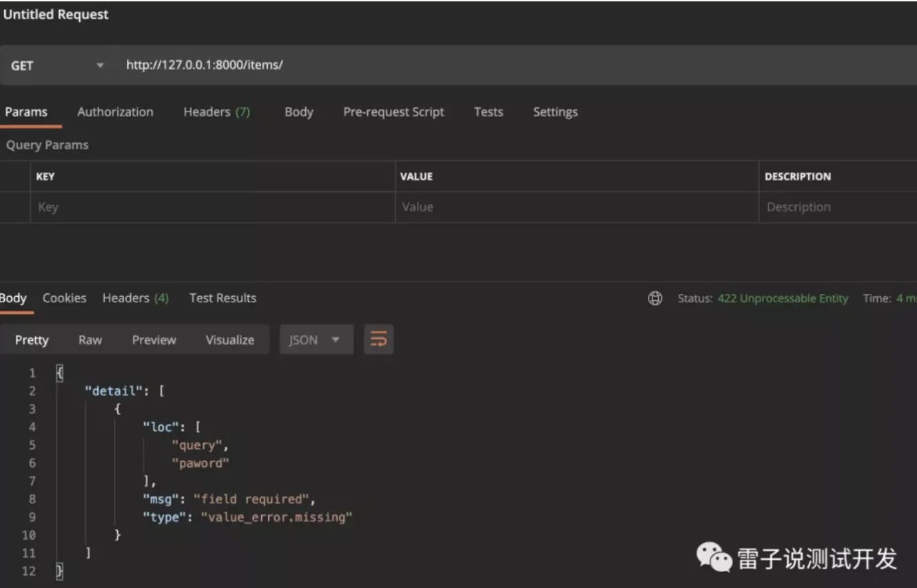Switch to the Visualize view

point(229,339)
